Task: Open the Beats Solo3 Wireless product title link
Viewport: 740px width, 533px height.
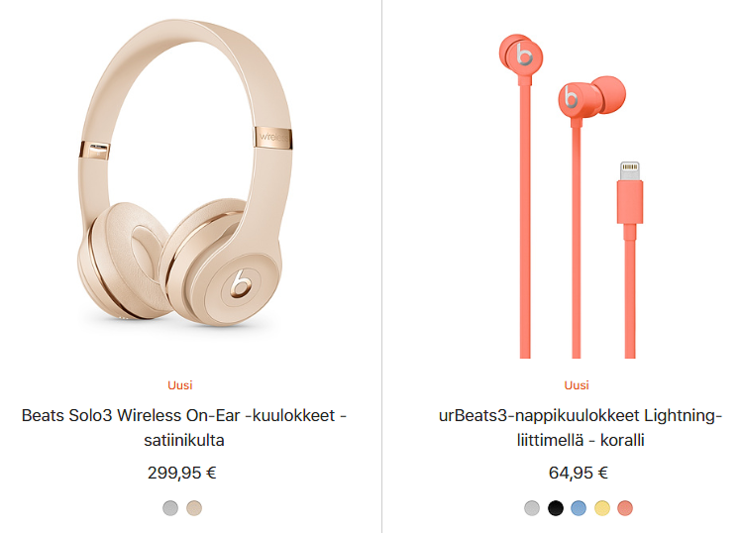Action: coord(184,428)
